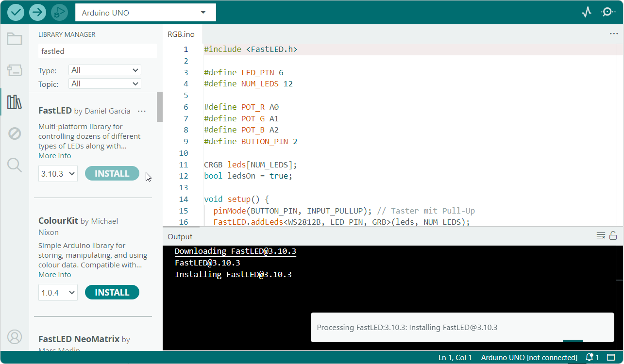Click Arduino UNO [not connected] in status bar
Viewport: 624px width, 364px height.
(x=529, y=358)
